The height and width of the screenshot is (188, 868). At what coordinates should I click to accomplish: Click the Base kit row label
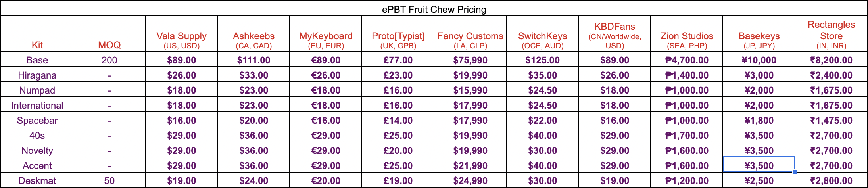pyautogui.click(x=37, y=60)
